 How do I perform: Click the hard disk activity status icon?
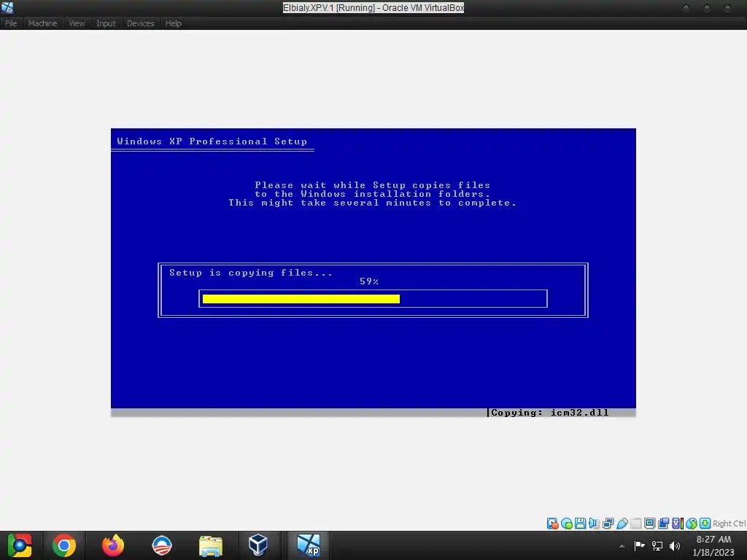(553, 524)
